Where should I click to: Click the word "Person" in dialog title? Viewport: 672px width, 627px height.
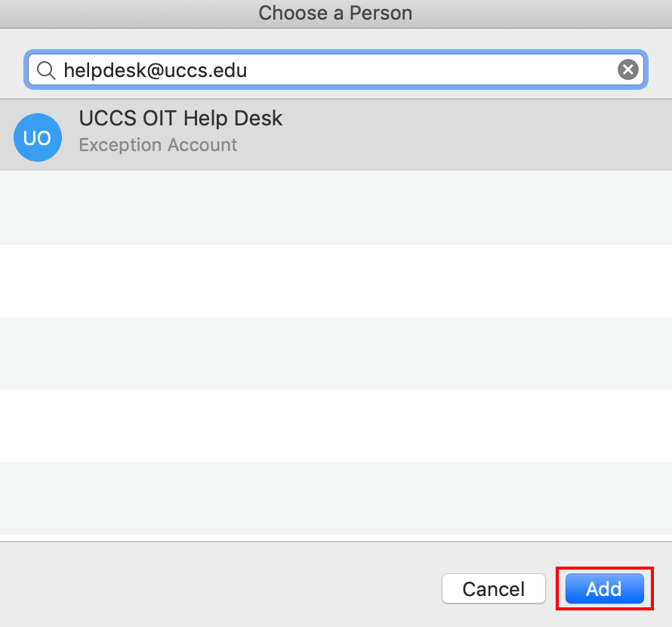pos(381,14)
